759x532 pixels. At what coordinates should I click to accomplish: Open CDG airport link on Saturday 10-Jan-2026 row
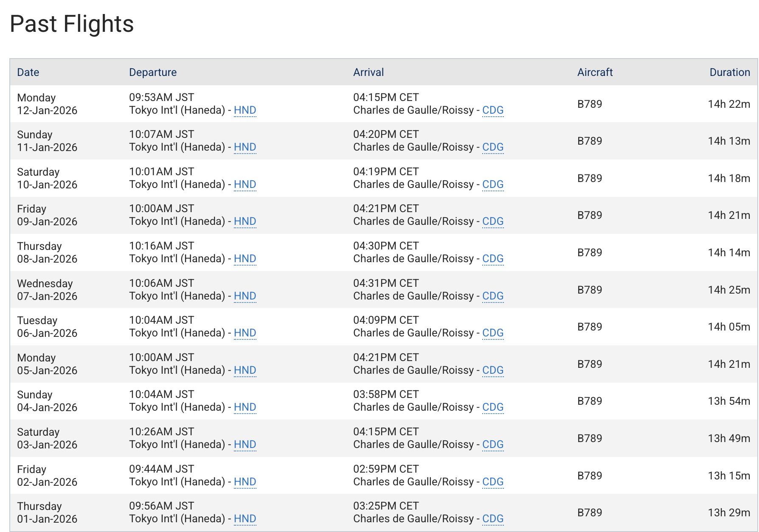point(493,185)
